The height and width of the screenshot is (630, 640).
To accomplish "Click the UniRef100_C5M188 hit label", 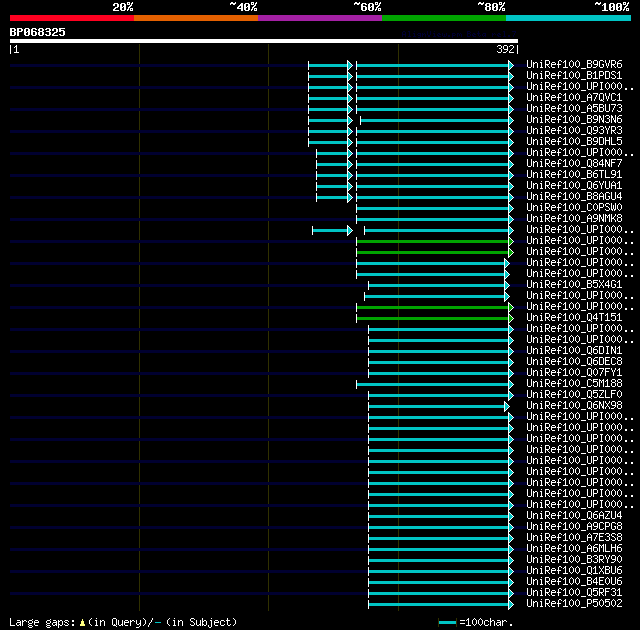I will (x=574, y=384).
